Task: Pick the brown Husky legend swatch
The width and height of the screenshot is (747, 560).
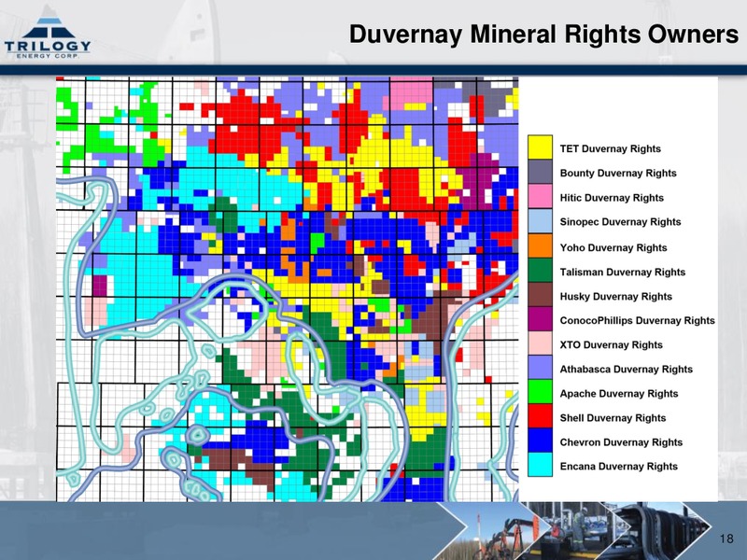Action: coord(540,294)
